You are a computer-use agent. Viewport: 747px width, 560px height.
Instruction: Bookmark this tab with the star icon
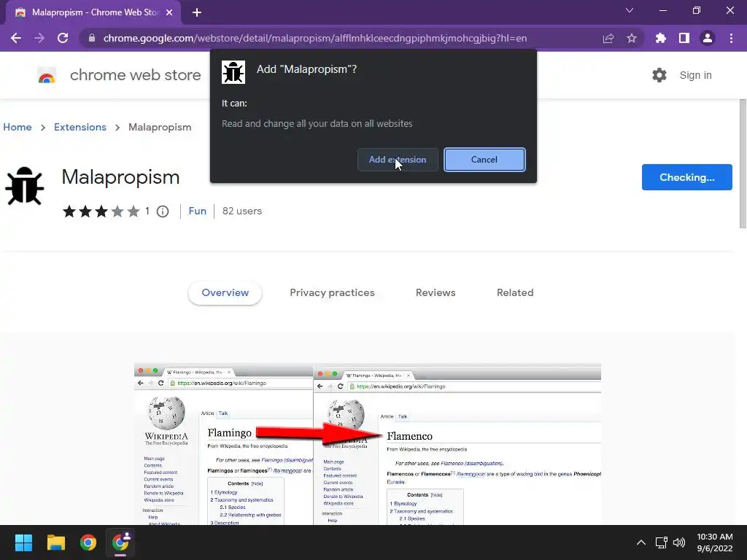632,38
